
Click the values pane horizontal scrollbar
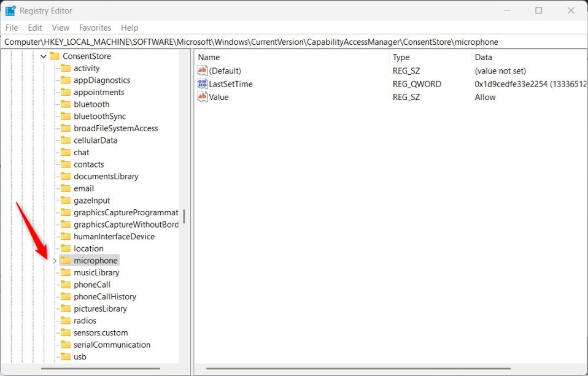coord(358,369)
